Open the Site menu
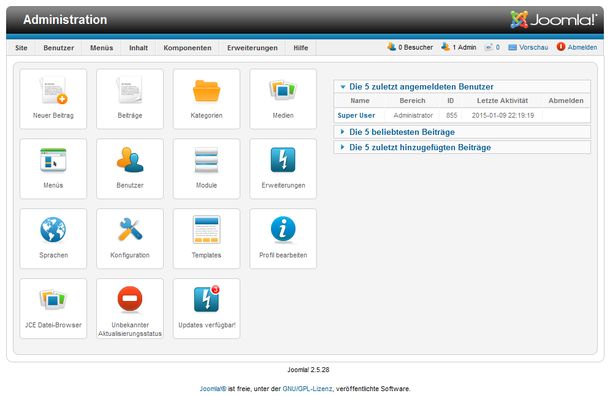Viewport: 610px width, 396px height. (21, 48)
